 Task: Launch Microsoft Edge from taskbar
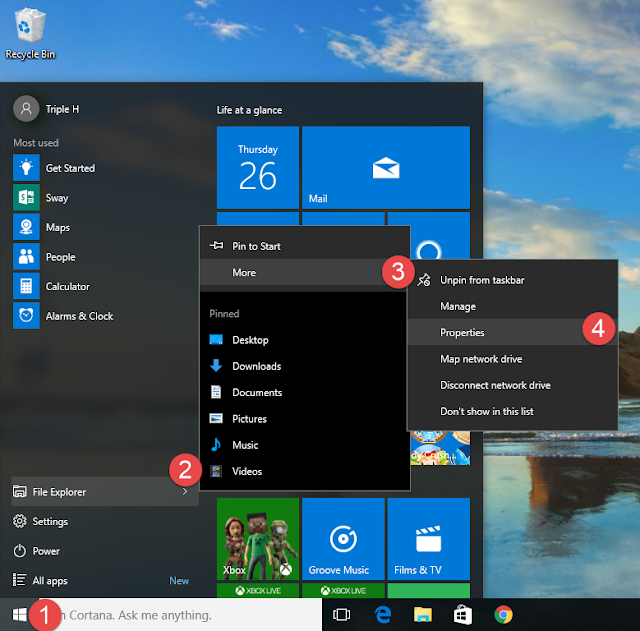(382, 615)
